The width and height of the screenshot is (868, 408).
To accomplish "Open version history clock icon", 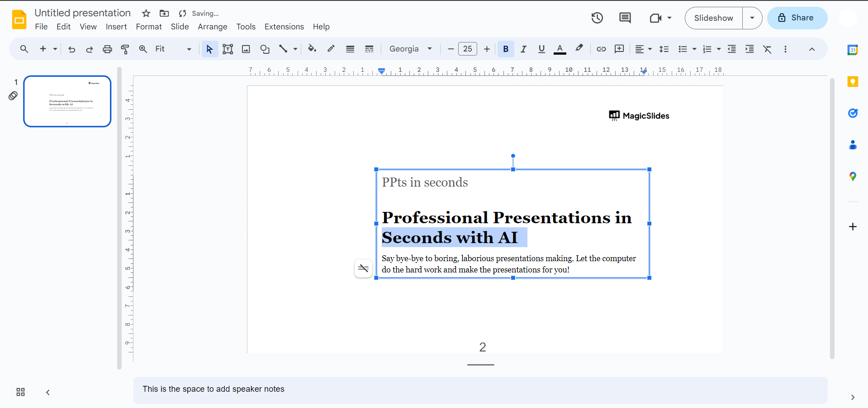I will [x=597, y=18].
